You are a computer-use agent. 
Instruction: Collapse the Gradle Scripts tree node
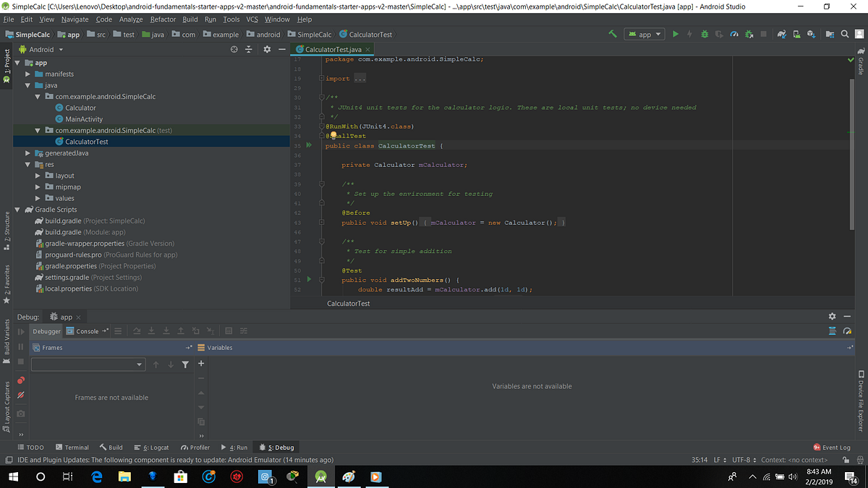click(17, 209)
